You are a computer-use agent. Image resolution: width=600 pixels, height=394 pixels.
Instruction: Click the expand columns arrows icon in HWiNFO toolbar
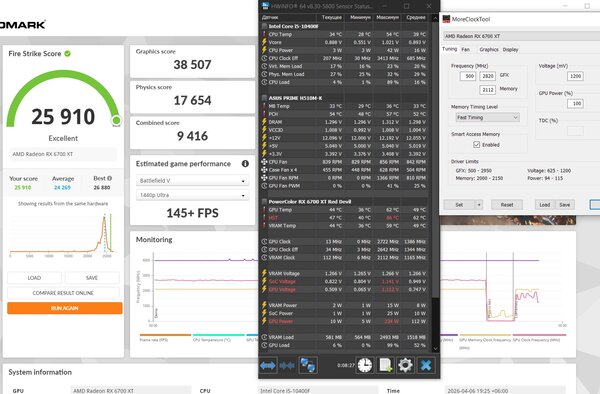point(267,365)
